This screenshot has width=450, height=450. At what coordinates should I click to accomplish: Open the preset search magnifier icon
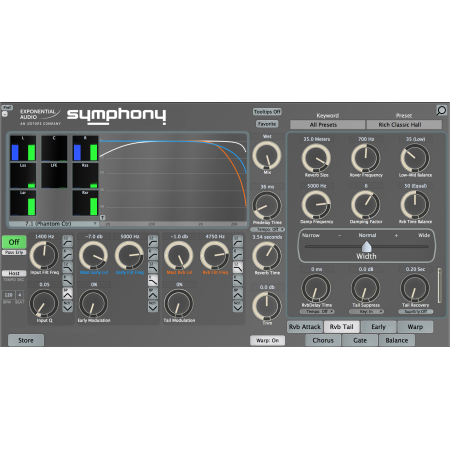[x=441, y=110]
